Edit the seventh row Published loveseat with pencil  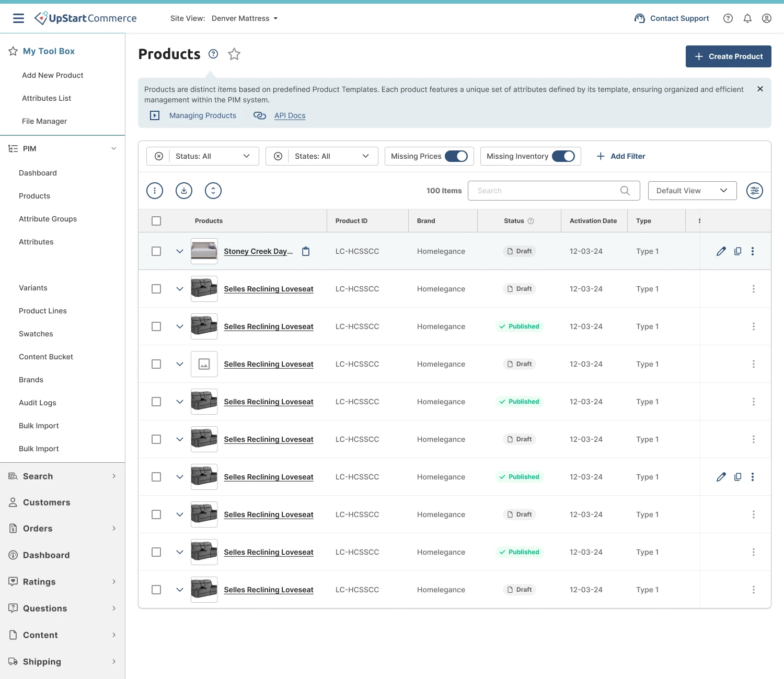[721, 477]
